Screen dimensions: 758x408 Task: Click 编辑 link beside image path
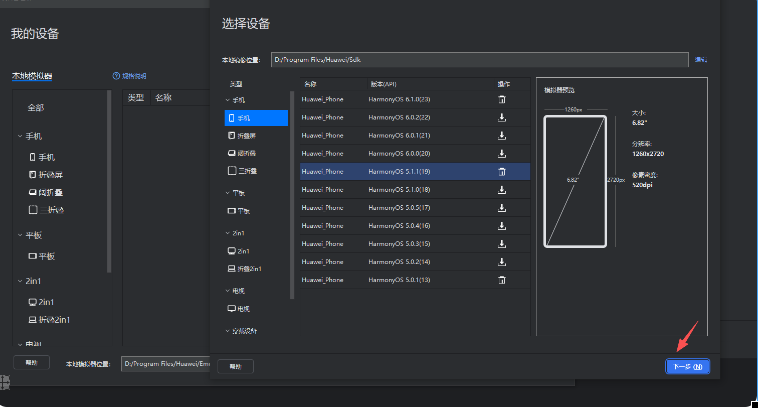point(701,60)
